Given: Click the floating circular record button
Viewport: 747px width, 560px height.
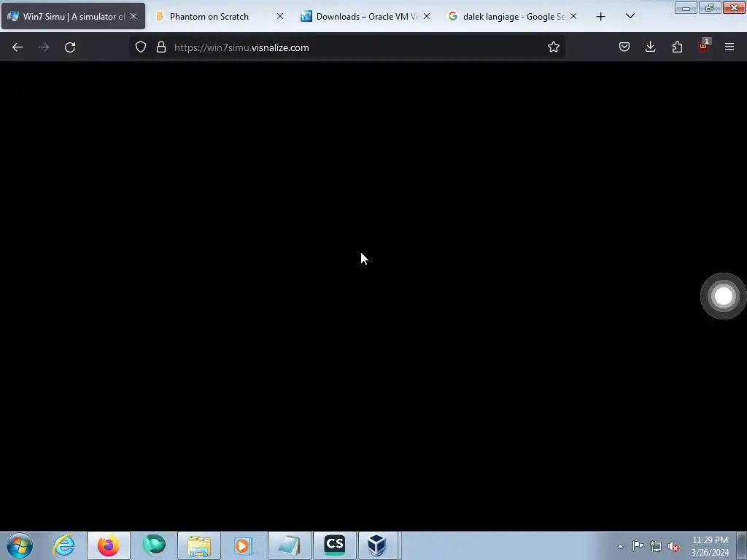Looking at the screenshot, I should [x=723, y=296].
